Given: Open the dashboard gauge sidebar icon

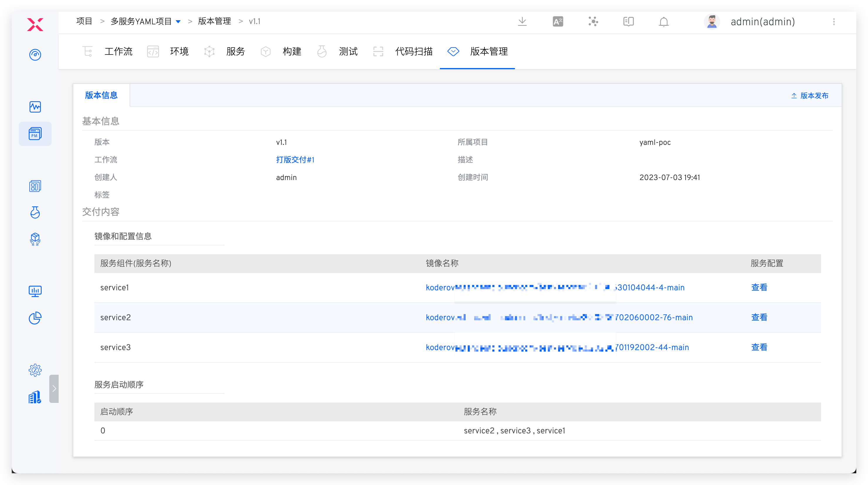Looking at the screenshot, I should [x=35, y=55].
